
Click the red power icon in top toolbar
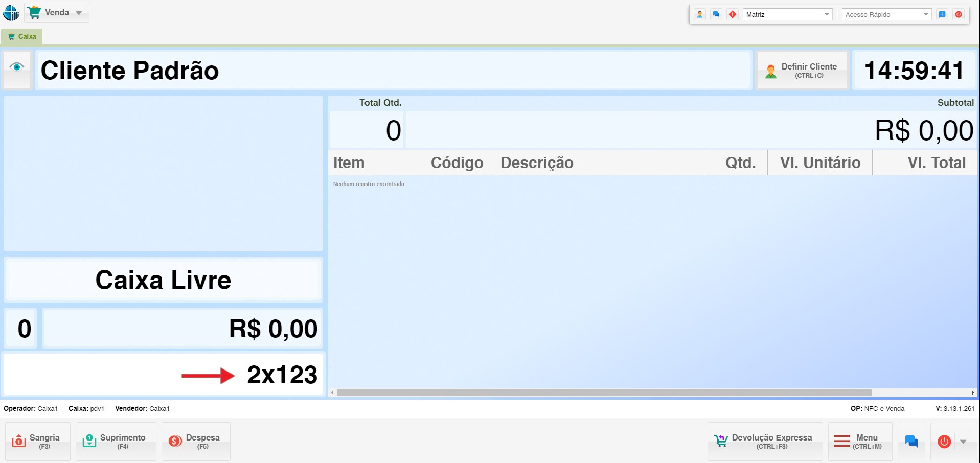point(959,14)
